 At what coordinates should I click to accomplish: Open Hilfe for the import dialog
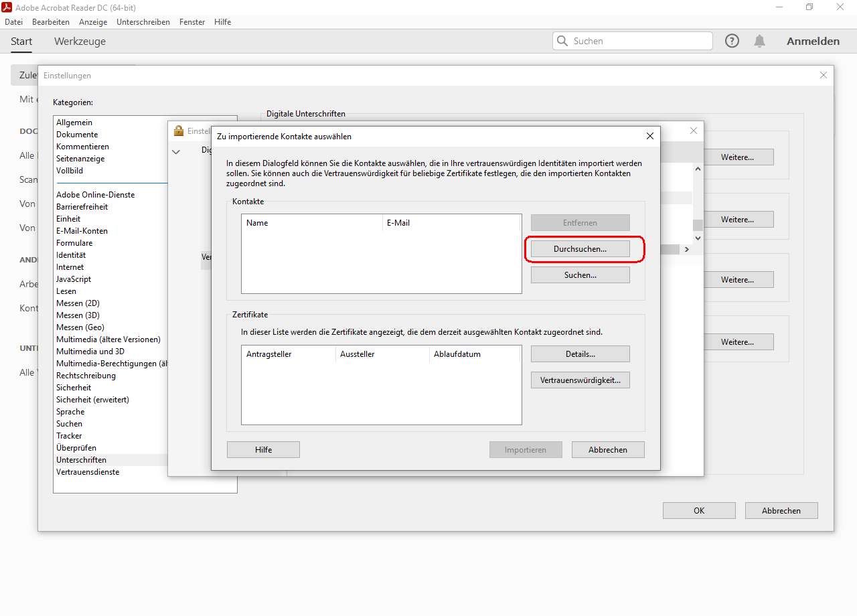[263, 450]
